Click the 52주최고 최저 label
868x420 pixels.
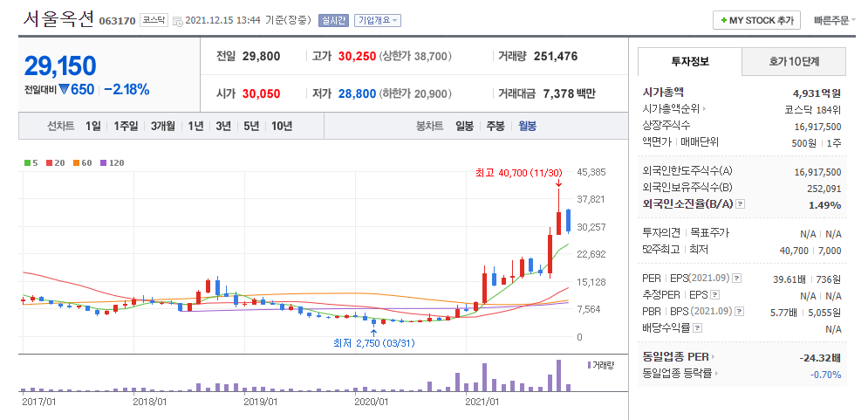675,250
